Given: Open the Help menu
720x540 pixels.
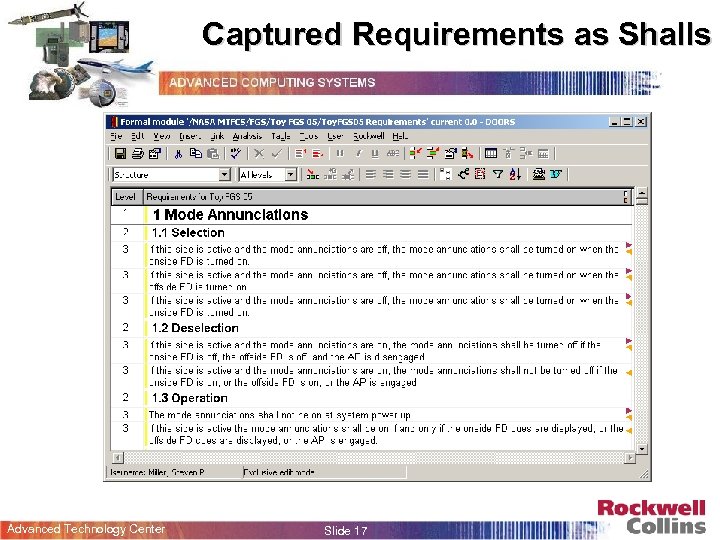Looking at the screenshot, I should [399, 136].
